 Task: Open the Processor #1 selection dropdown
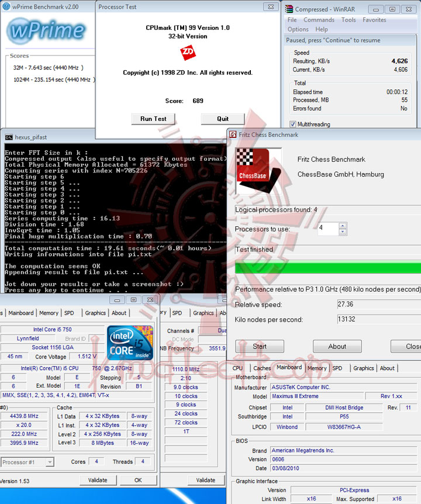click(x=50, y=462)
